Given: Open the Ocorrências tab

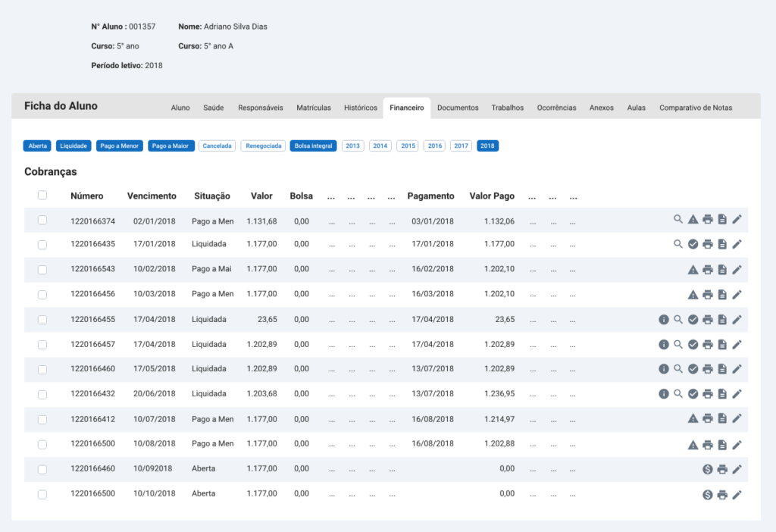Looking at the screenshot, I should tap(557, 108).
